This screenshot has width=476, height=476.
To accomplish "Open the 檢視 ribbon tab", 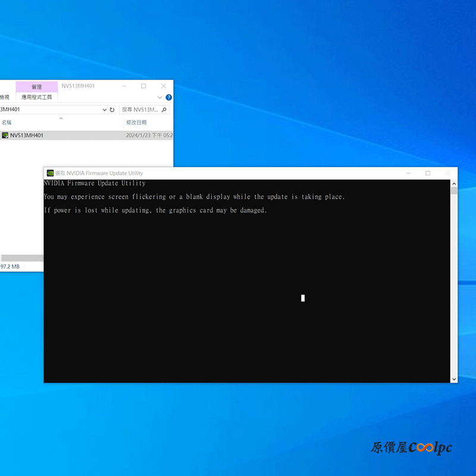I will point(5,97).
